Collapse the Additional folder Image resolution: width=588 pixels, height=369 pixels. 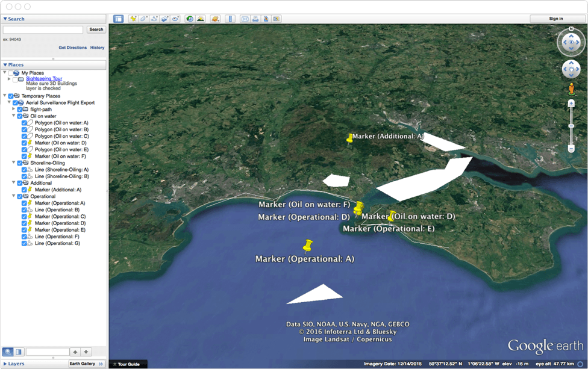pos(13,182)
